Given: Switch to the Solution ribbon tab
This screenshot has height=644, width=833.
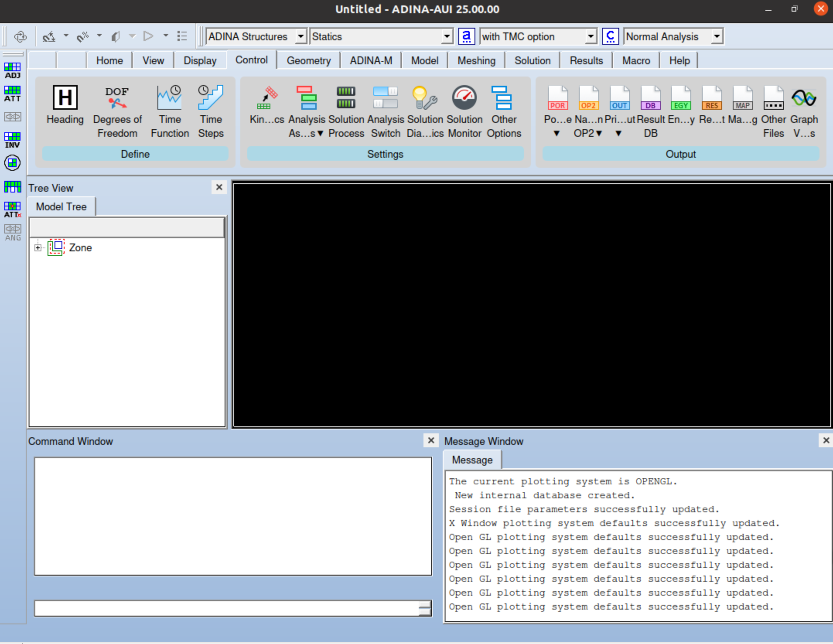Looking at the screenshot, I should (x=533, y=61).
